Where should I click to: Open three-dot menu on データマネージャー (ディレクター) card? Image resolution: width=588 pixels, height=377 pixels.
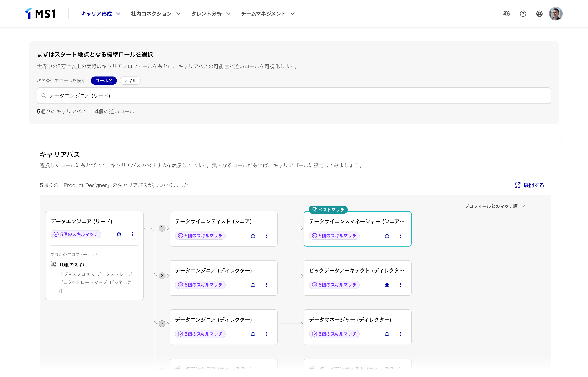click(401, 334)
